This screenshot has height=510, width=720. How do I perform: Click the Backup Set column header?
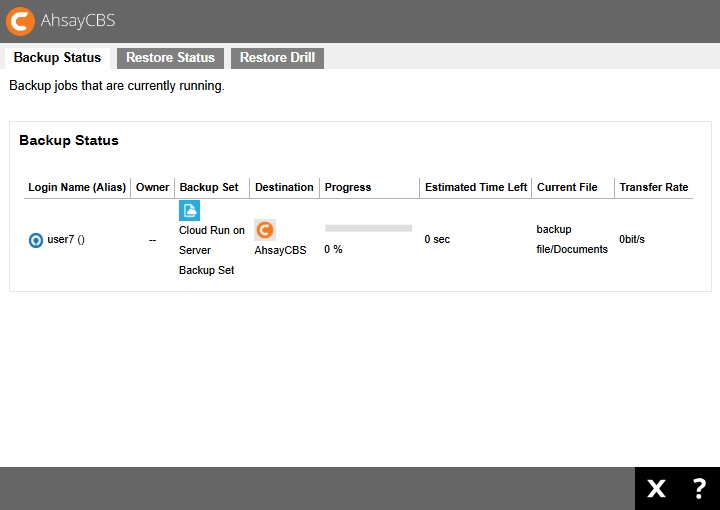pyautogui.click(x=209, y=187)
